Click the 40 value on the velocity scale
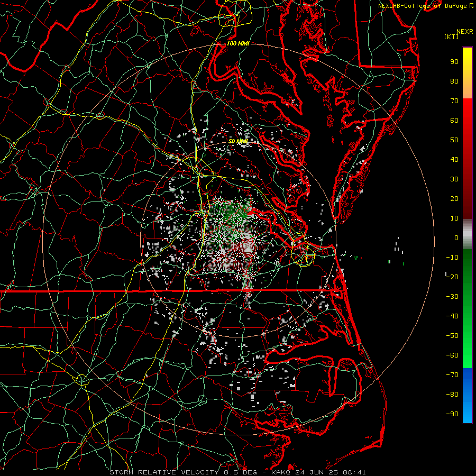The height and width of the screenshot is (476, 476). pyautogui.click(x=454, y=160)
